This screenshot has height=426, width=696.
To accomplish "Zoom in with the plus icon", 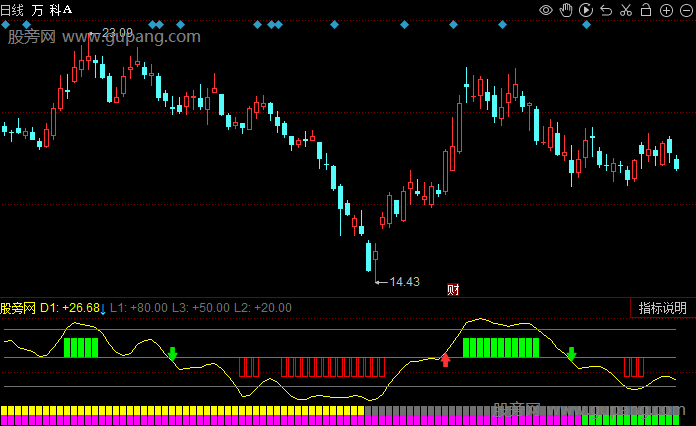I will [x=666, y=10].
